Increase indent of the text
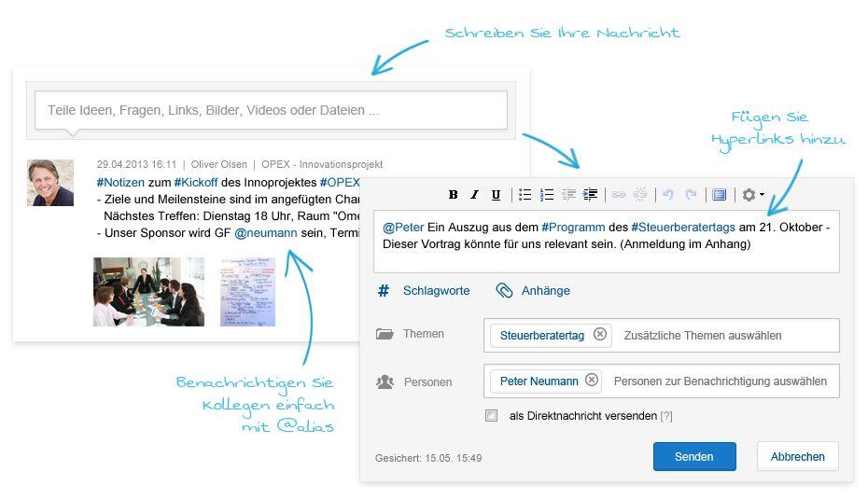The width and height of the screenshot is (868, 499). tap(590, 195)
